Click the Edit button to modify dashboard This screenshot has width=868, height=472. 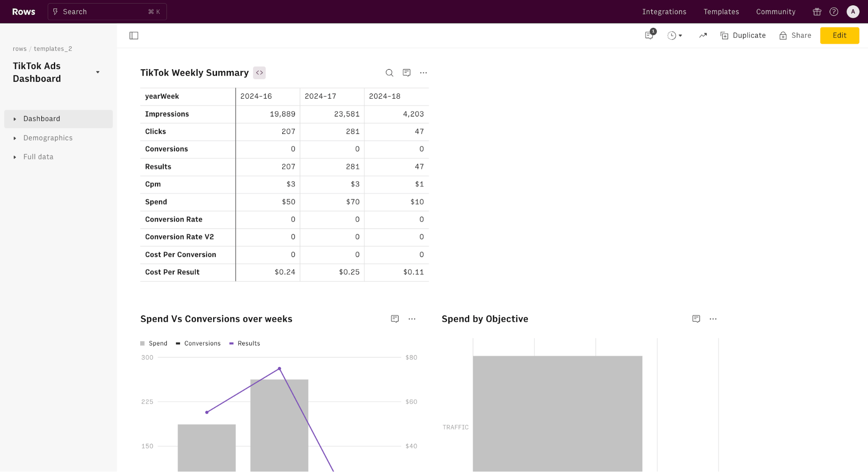click(839, 36)
